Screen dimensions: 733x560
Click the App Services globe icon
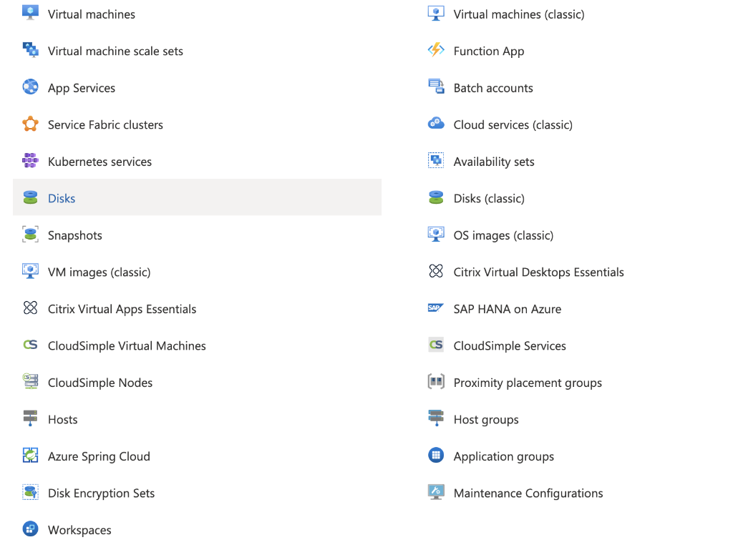pyautogui.click(x=30, y=87)
